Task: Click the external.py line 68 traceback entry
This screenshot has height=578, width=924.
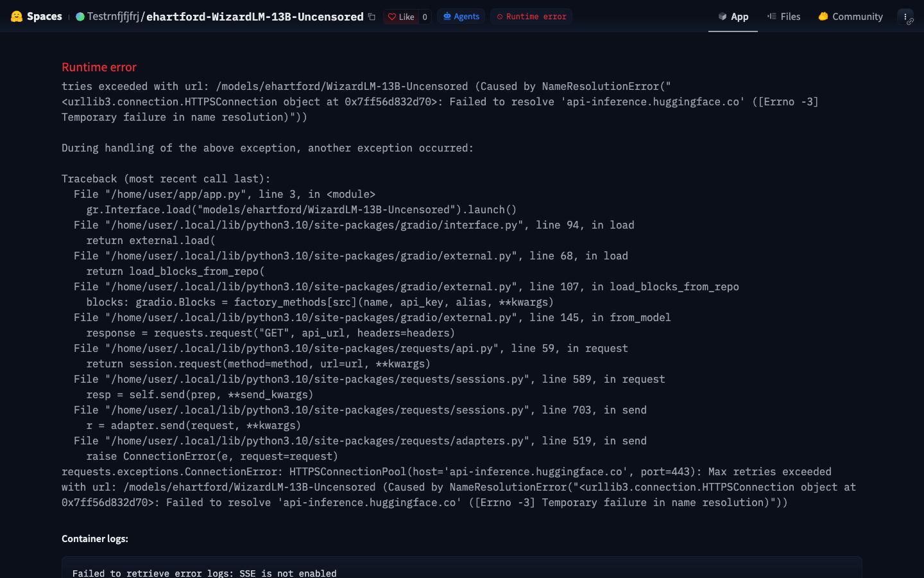Action: [x=351, y=256]
